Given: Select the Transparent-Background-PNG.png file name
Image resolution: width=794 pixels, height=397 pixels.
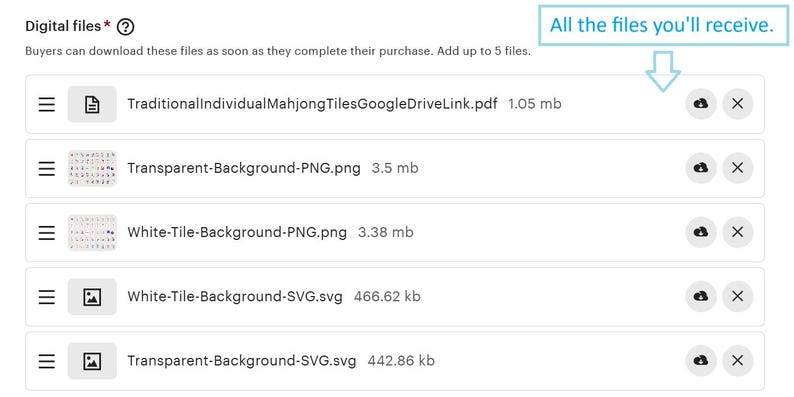Looking at the screenshot, I should coord(244,168).
